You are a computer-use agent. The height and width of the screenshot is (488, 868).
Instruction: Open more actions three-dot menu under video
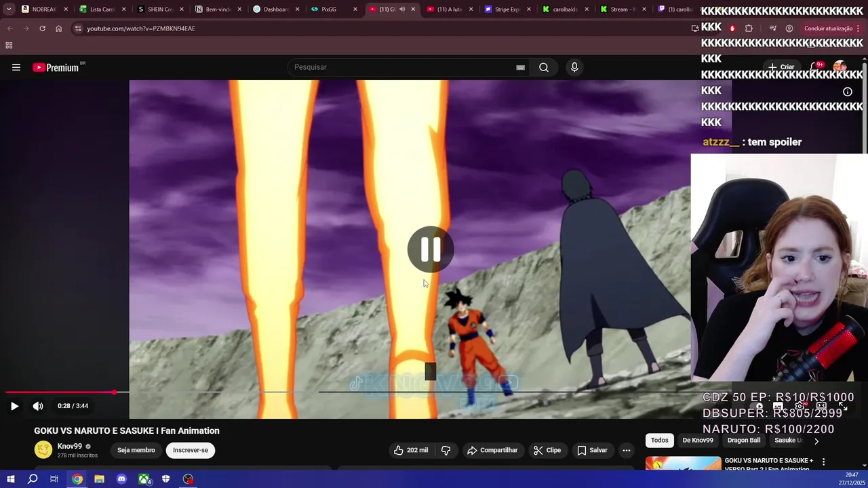[627, 450]
